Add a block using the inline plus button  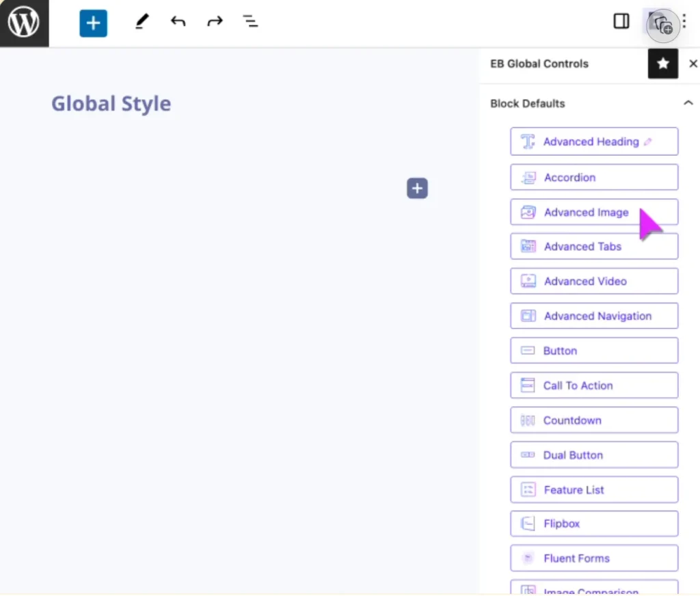click(417, 188)
